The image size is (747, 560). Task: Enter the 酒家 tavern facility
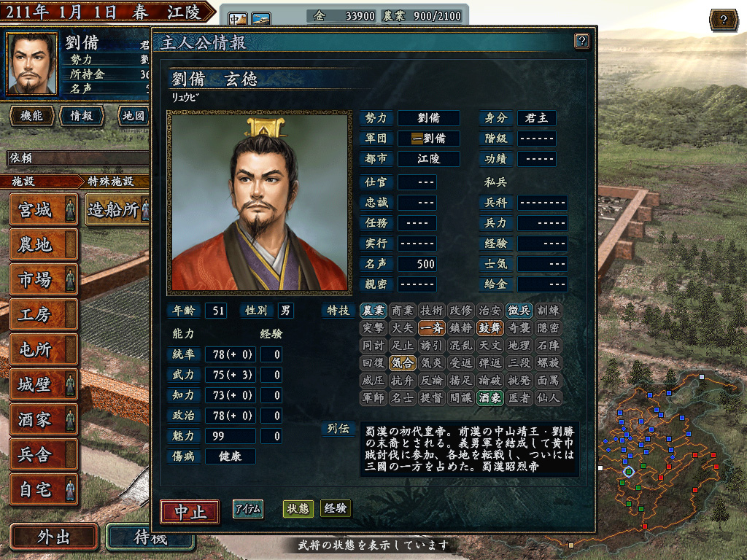click(43, 419)
